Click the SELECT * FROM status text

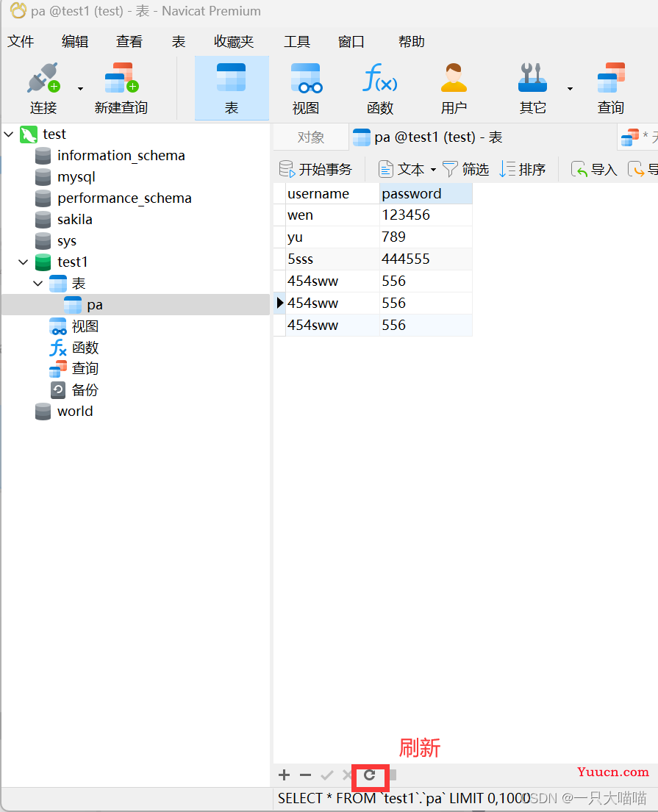(x=404, y=799)
